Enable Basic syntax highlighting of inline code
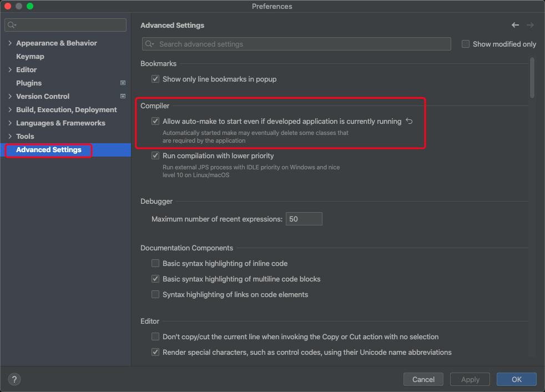Viewport: 545px width, 392px height. (155, 263)
